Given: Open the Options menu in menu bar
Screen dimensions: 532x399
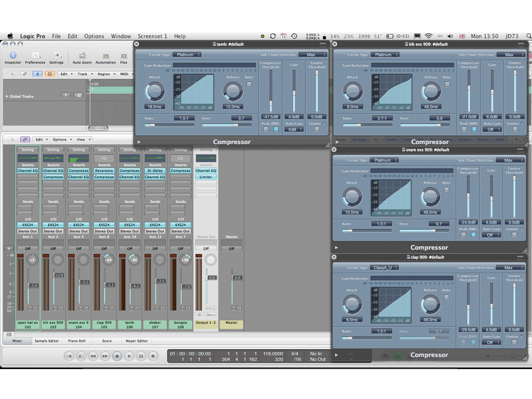Looking at the screenshot, I should point(94,36).
